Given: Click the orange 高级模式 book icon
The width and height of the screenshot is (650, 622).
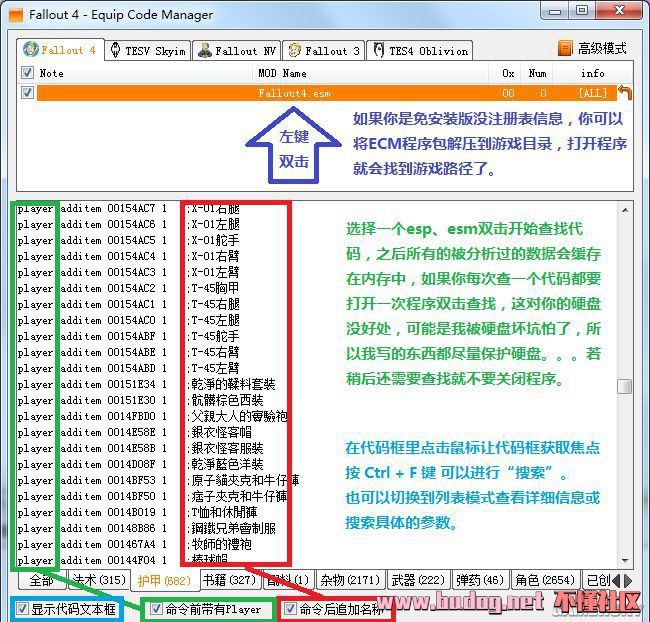Looking at the screenshot, I should (565, 49).
